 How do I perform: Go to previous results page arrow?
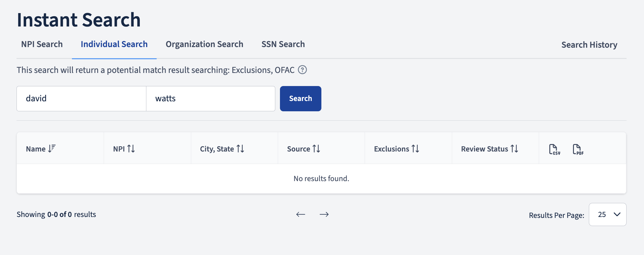(301, 214)
